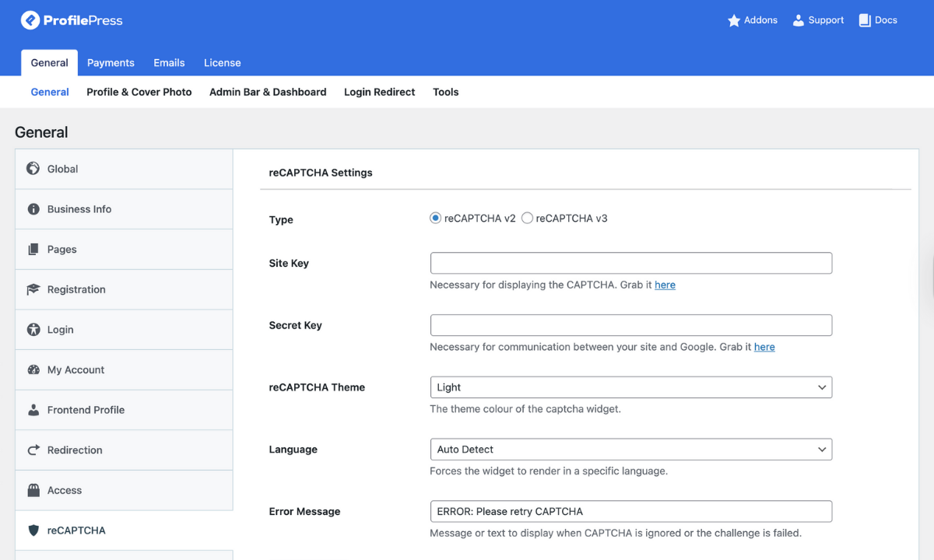Click into the Error Message text field

coord(630,512)
